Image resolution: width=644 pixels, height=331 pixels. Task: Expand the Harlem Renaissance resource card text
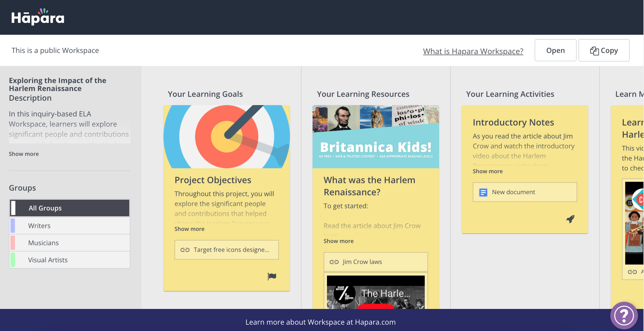tap(338, 241)
